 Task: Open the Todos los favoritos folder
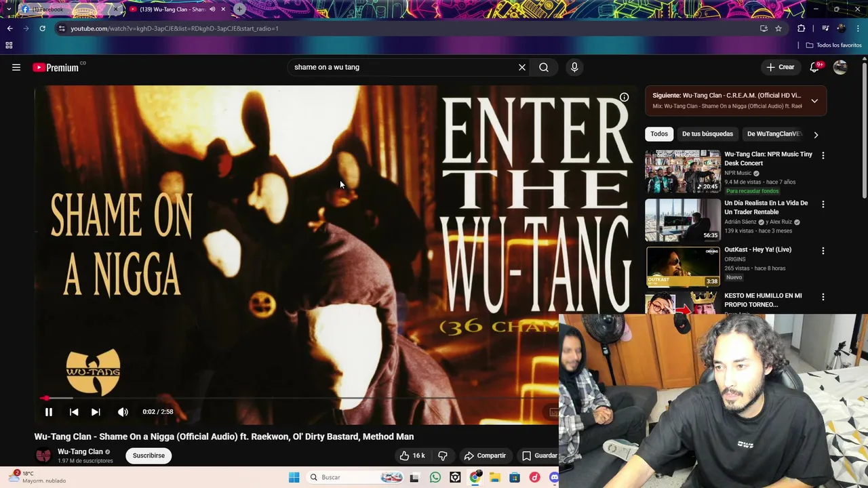[x=833, y=45]
